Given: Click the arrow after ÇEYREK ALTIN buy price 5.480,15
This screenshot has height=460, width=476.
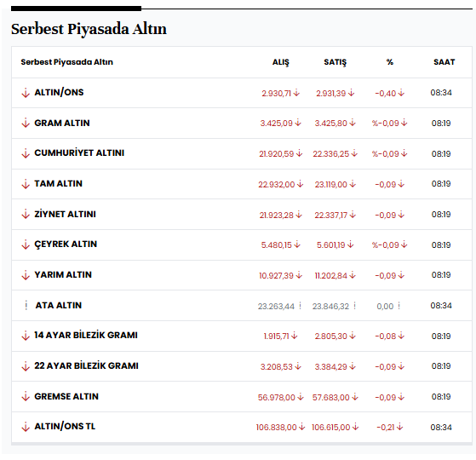Looking at the screenshot, I should 297,244.
